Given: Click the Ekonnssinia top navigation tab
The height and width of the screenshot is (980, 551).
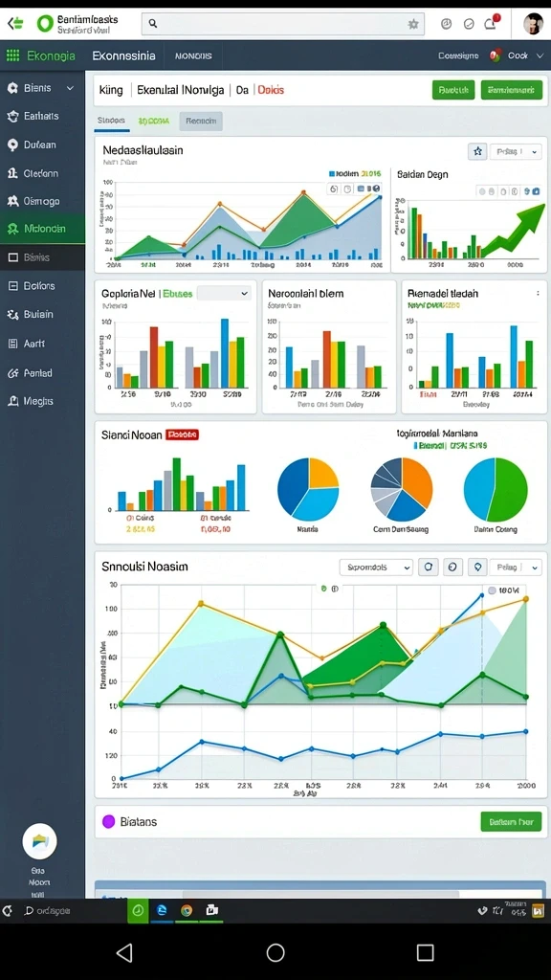Looking at the screenshot, I should (x=123, y=56).
